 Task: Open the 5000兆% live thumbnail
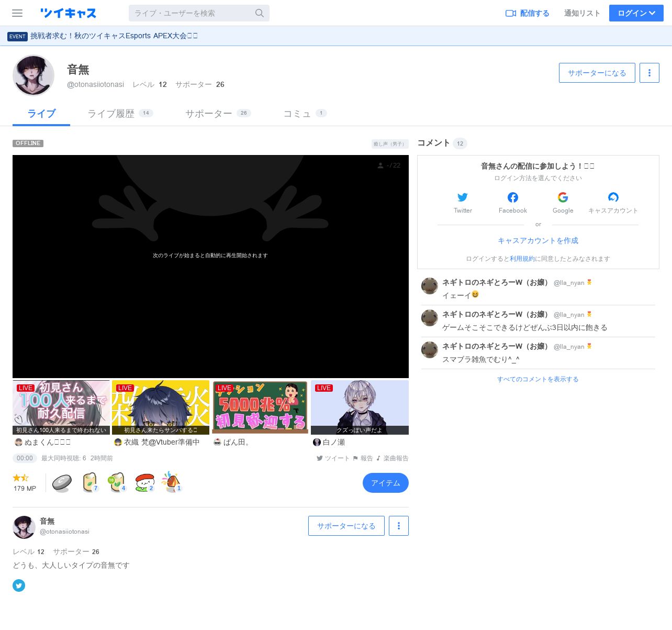tap(260, 407)
